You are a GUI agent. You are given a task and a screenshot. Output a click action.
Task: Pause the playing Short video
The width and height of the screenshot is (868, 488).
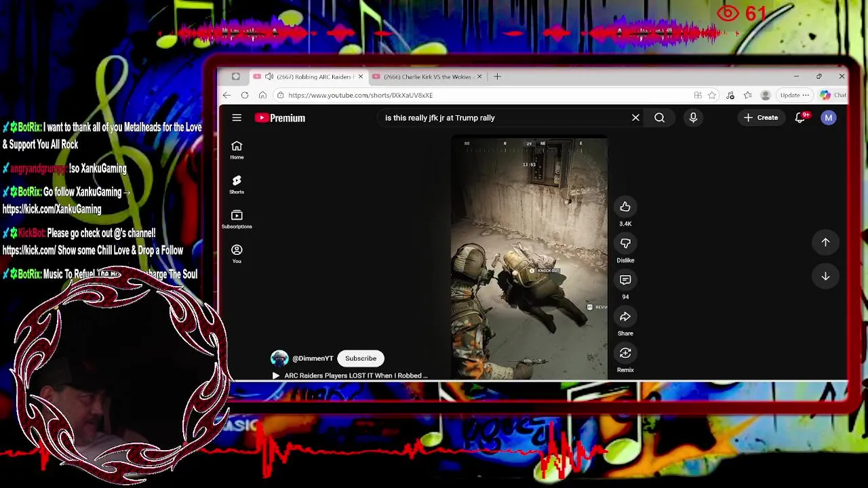coord(530,258)
